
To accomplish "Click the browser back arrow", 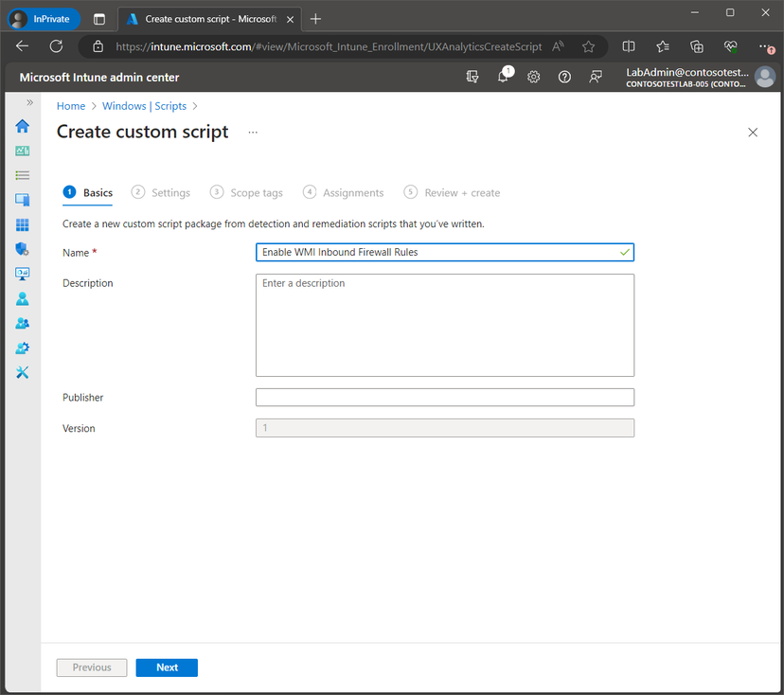I will click(22, 46).
